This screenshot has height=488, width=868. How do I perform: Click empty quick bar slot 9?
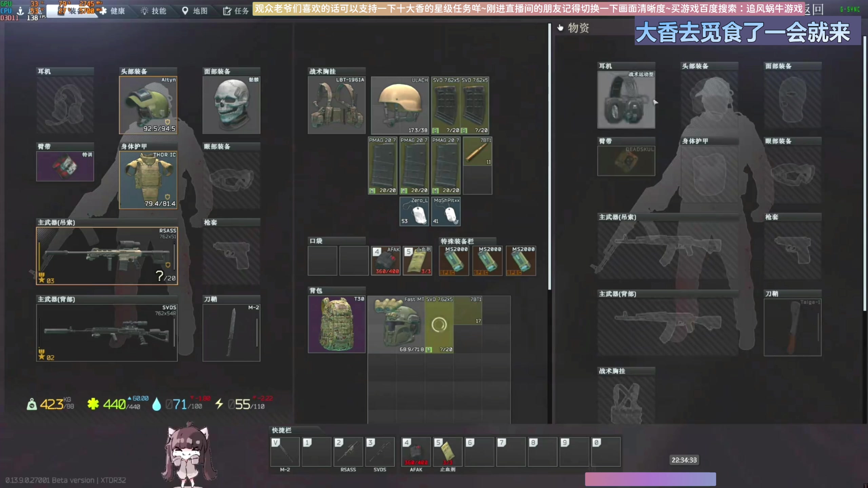click(574, 452)
